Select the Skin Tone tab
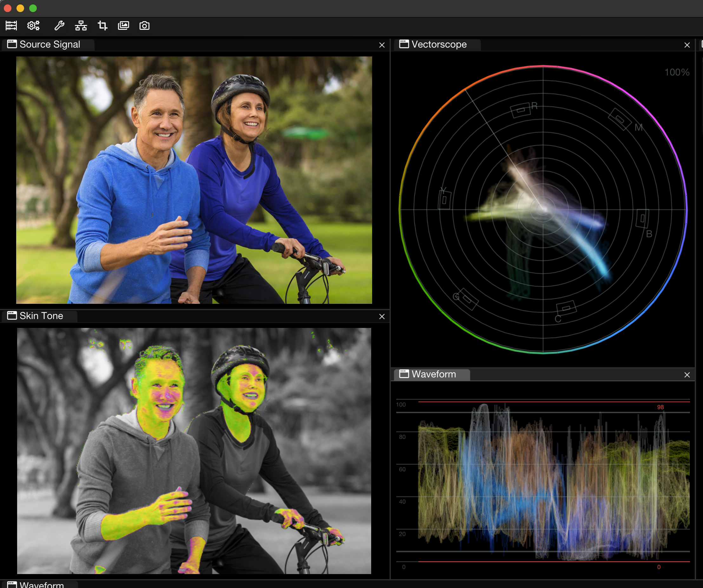 tap(40, 316)
